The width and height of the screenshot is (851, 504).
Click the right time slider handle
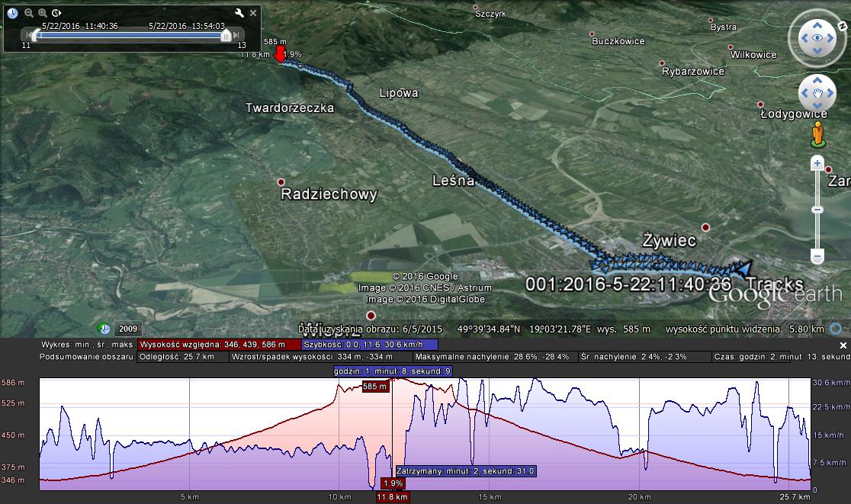(x=226, y=35)
